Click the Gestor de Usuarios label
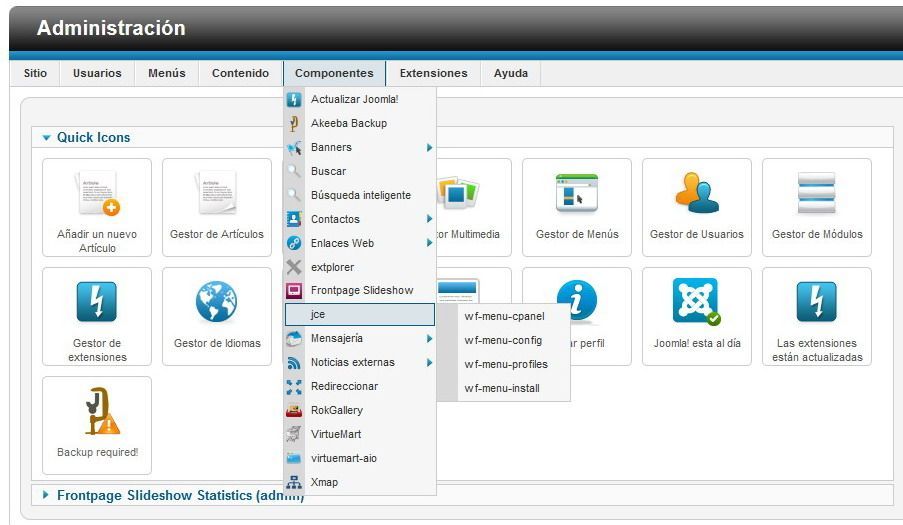 click(697, 234)
